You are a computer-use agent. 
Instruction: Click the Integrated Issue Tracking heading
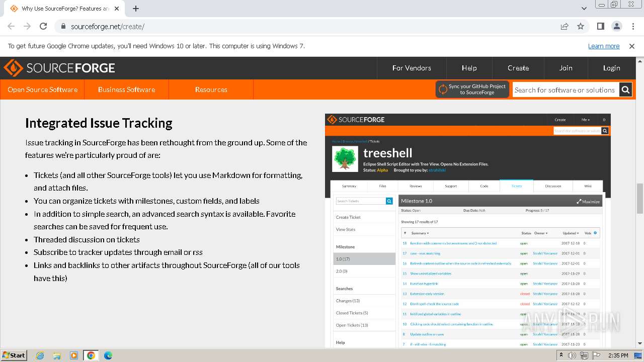pyautogui.click(x=99, y=123)
